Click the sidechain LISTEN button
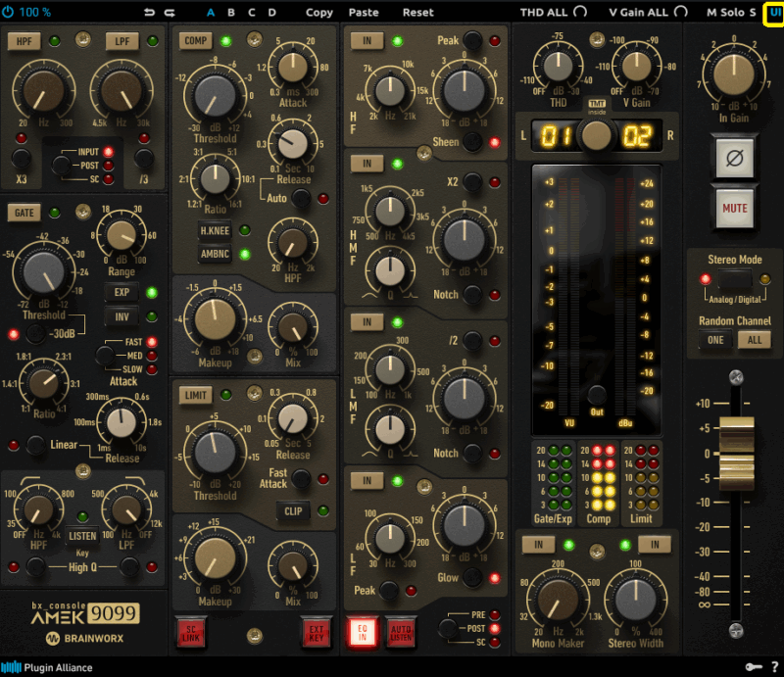The image size is (784, 677). click(82, 536)
